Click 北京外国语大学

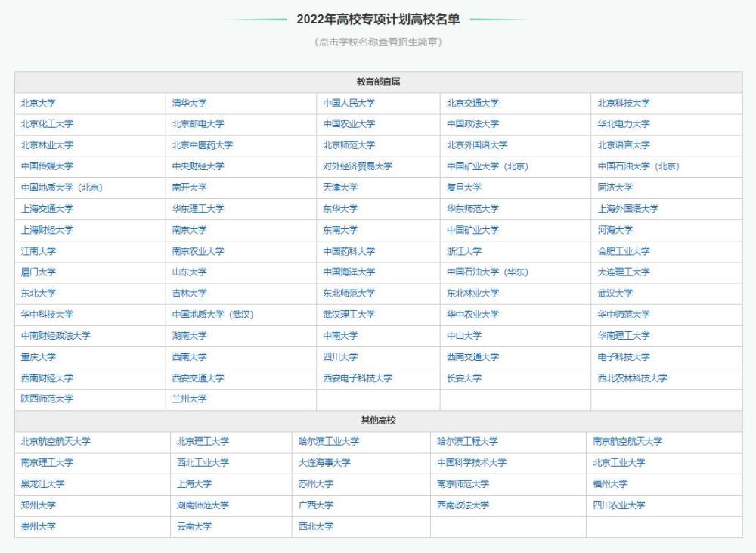click(x=477, y=145)
